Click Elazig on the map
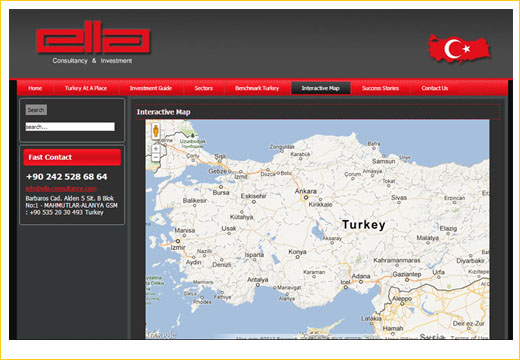Screen dimensions: 520x360 448,229
